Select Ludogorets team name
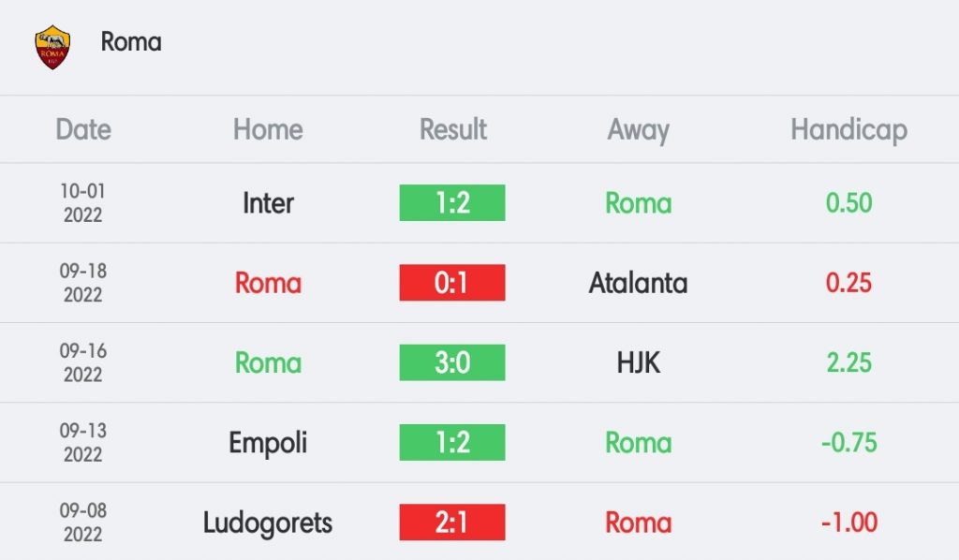This screenshot has height=560, width=959. 268,523
